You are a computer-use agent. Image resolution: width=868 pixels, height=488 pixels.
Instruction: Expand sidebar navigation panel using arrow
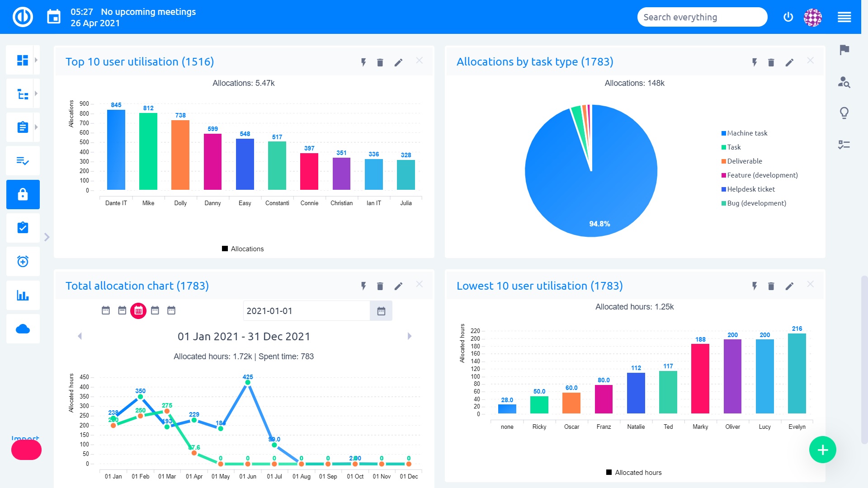[x=47, y=237]
